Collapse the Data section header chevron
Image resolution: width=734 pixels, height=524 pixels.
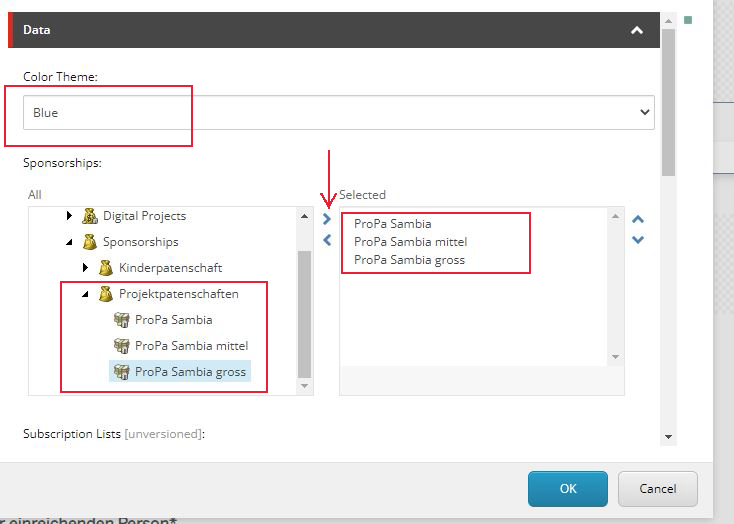pyautogui.click(x=637, y=30)
